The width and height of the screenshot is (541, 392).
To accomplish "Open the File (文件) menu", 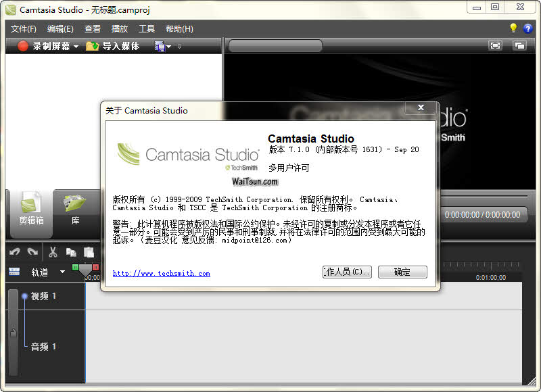I will [x=24, y=29].
